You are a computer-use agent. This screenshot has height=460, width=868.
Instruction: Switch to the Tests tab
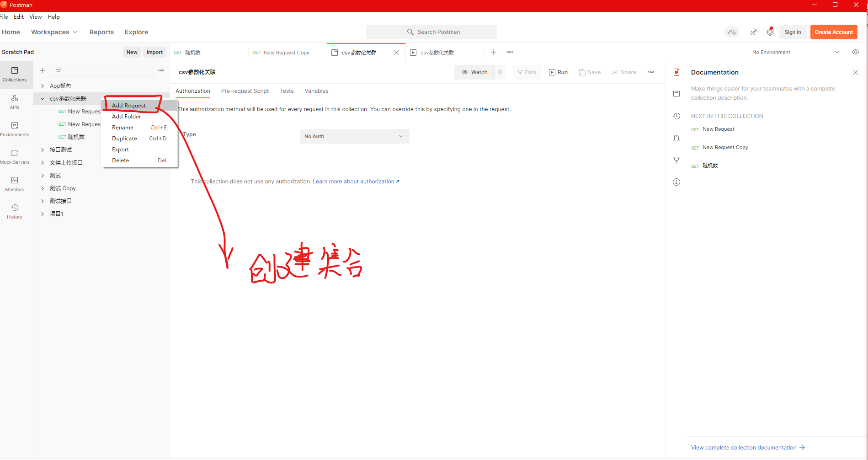[x=286, y=91]
